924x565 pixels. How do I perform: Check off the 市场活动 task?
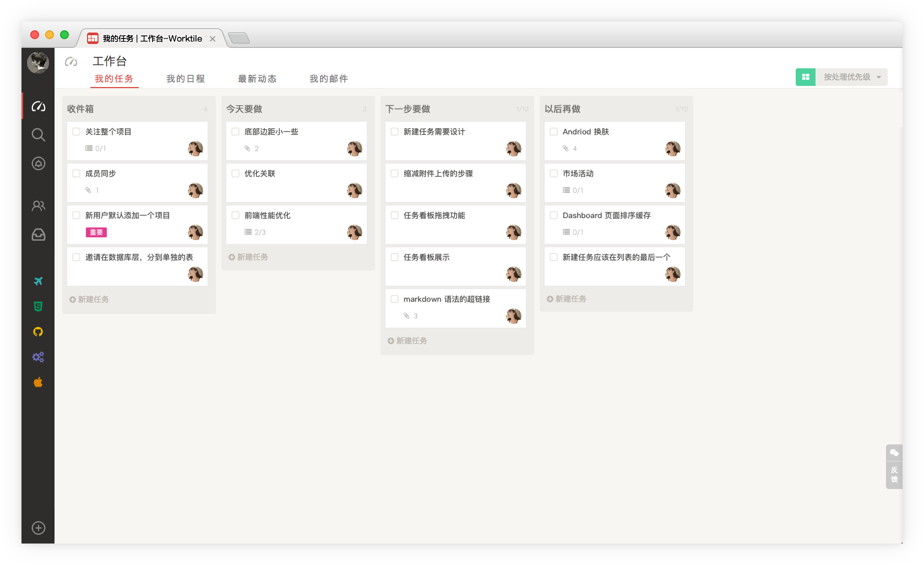point(554,173)
